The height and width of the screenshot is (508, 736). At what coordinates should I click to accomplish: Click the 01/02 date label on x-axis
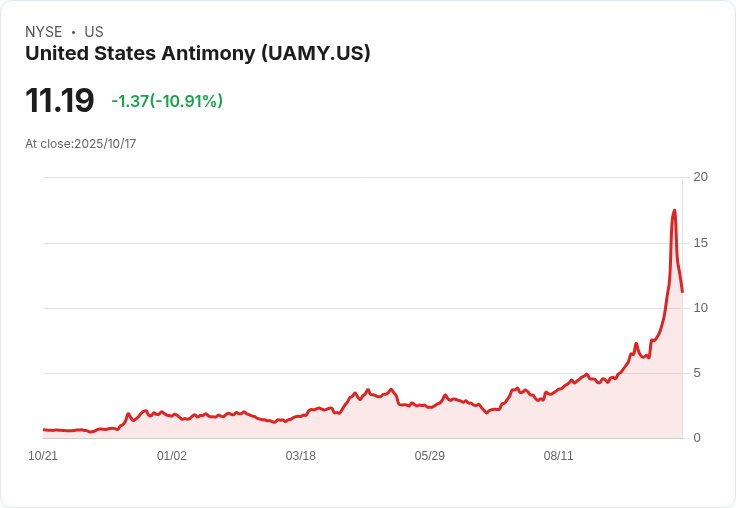pyautogui.click(x=172, y=456)
